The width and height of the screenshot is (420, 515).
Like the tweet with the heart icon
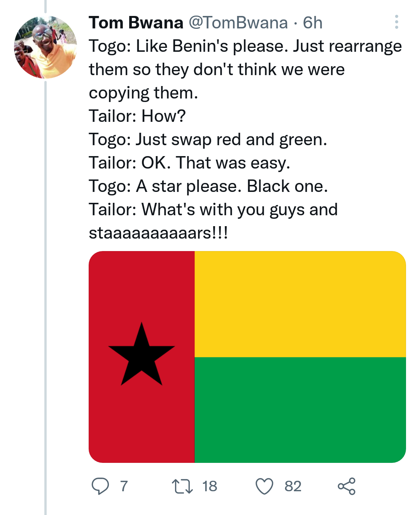point(264,487)
